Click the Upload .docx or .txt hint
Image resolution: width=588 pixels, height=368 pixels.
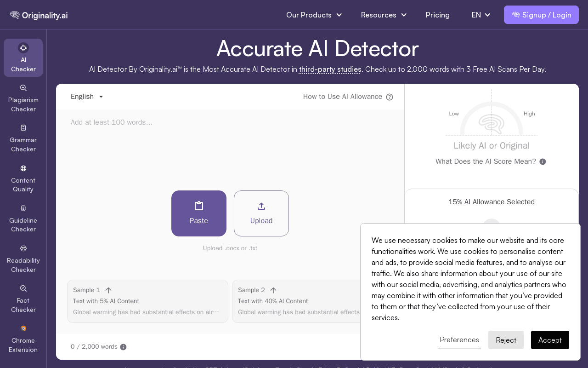230,248
